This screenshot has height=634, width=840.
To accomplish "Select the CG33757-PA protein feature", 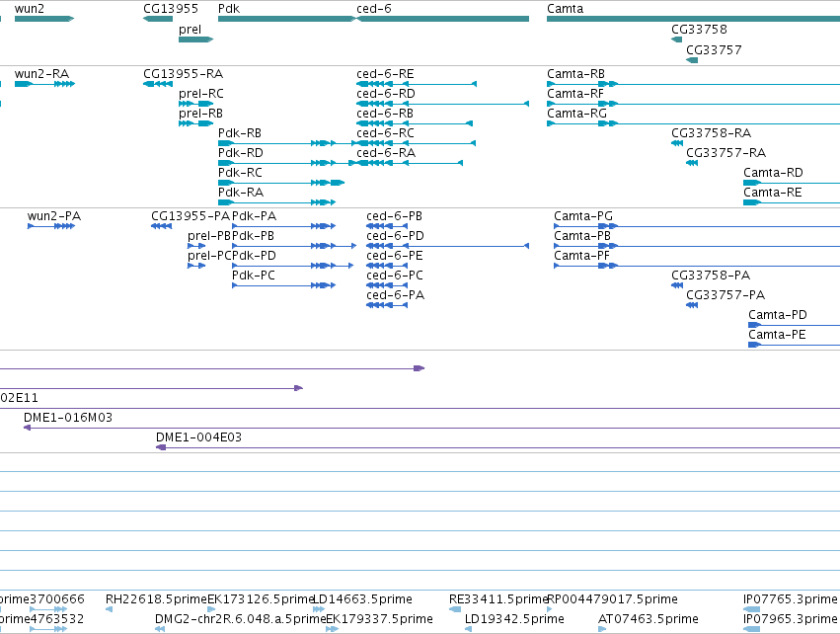I will click(692, 305).
